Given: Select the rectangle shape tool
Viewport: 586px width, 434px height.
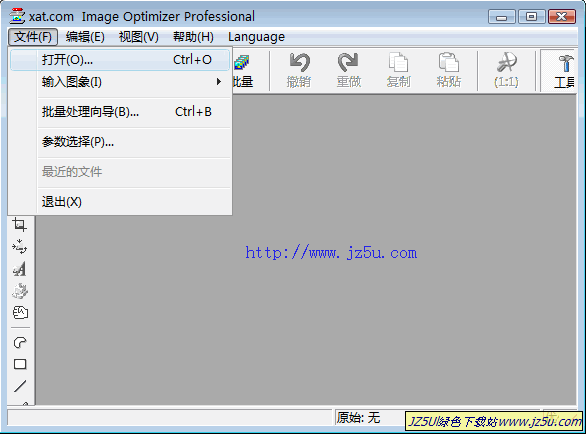Looking at the screenshot, I should (x=20, y=364).
